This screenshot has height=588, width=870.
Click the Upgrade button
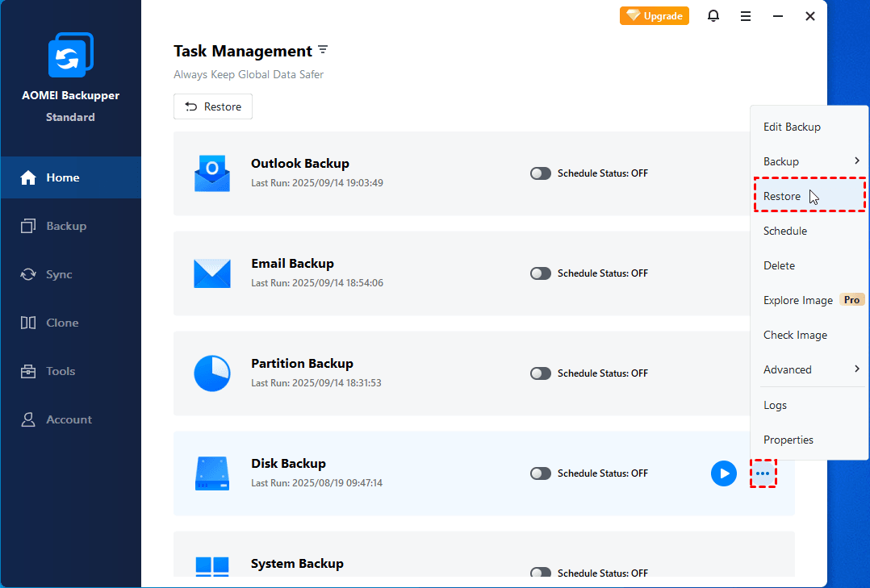pos(654,16)
